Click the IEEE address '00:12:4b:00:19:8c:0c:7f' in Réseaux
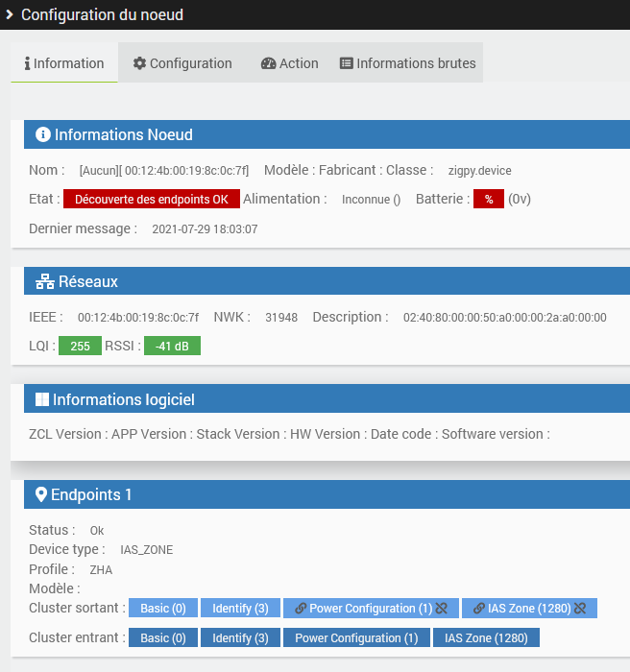 click(x=138, y=318)
